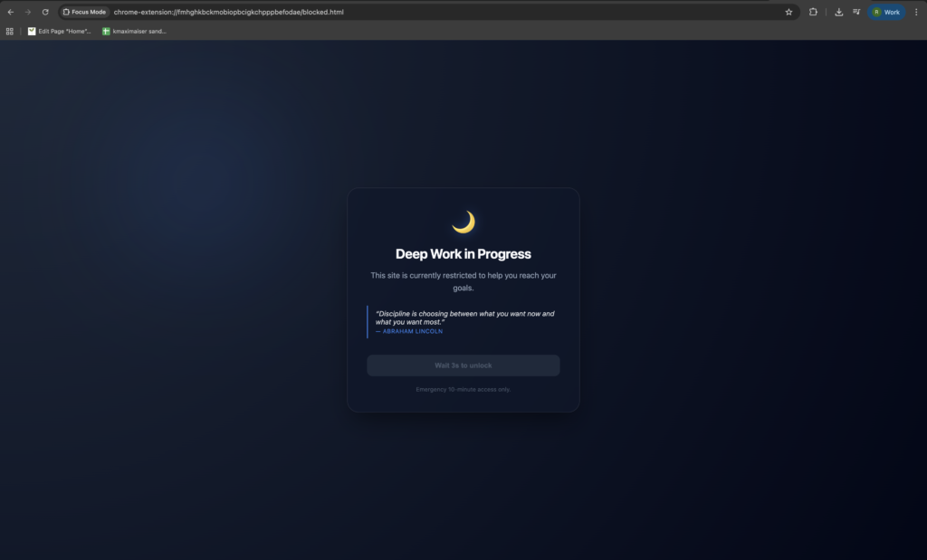Screen dimensions: 927x560
Task: Open Chrome's three-dot menu
Action: point(915,12)
